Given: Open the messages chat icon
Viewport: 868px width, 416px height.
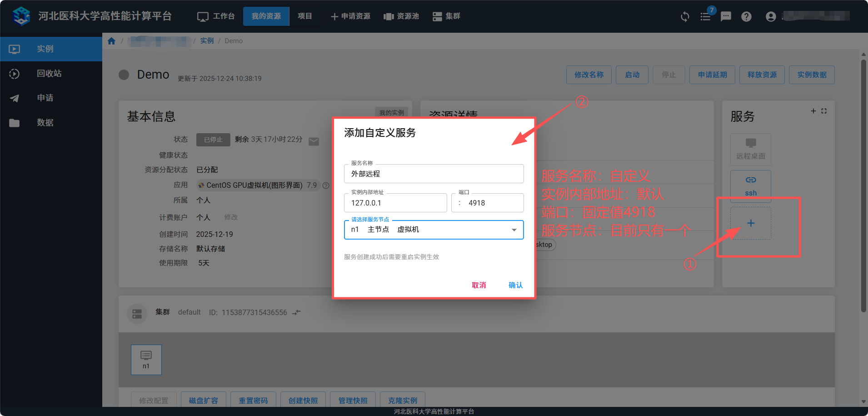Looking at the screenshot, I should pos(726,17).
